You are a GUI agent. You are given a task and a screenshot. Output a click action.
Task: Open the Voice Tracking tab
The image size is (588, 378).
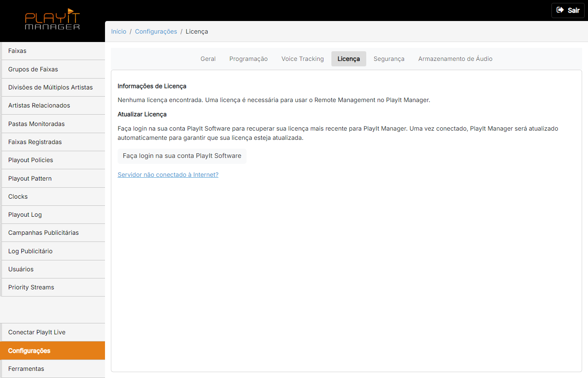302,59
